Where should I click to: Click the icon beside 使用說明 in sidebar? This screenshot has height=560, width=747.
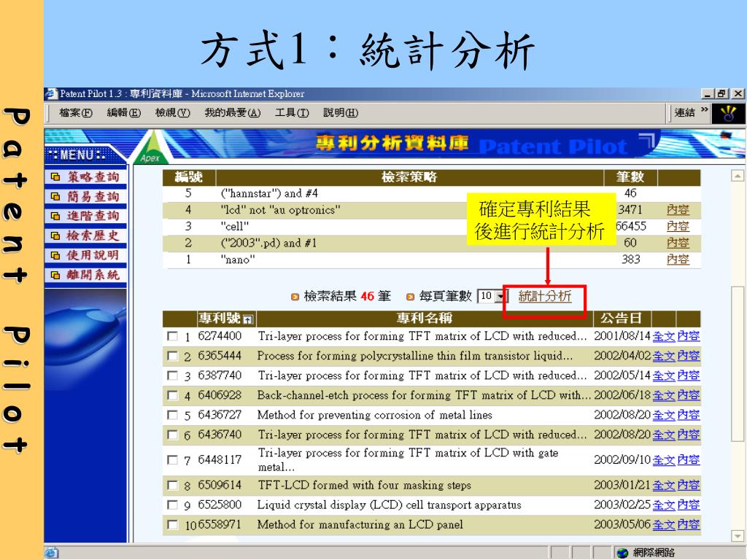pyautogui.click(x=55, y=255)
